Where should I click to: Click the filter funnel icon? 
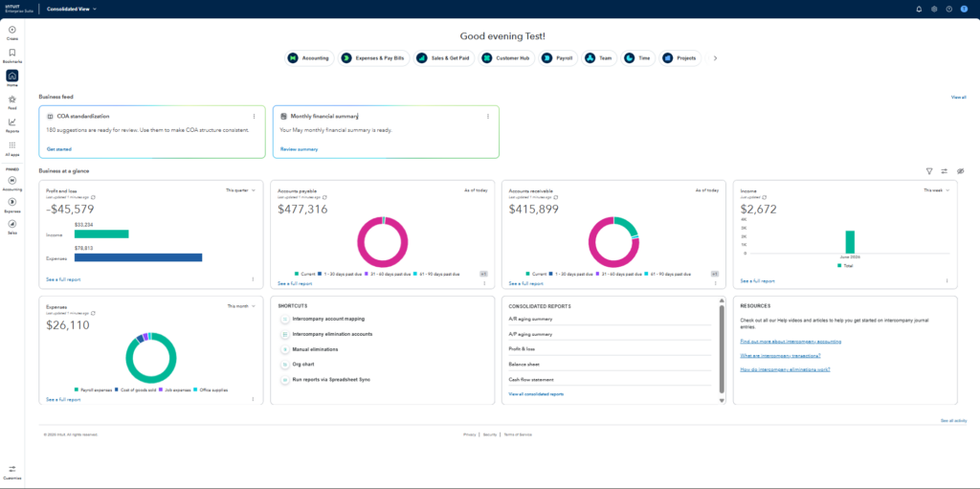[929, 170]
